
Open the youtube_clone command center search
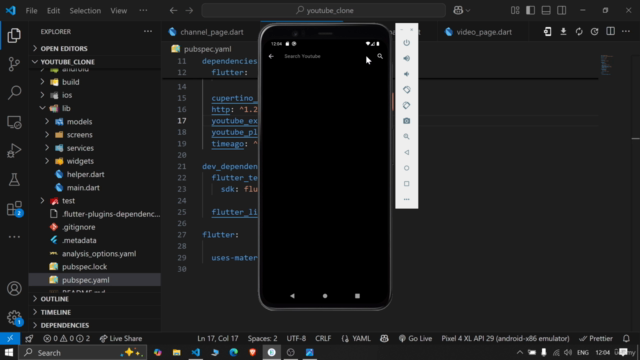pyautogui.click(x=324, y=11)
